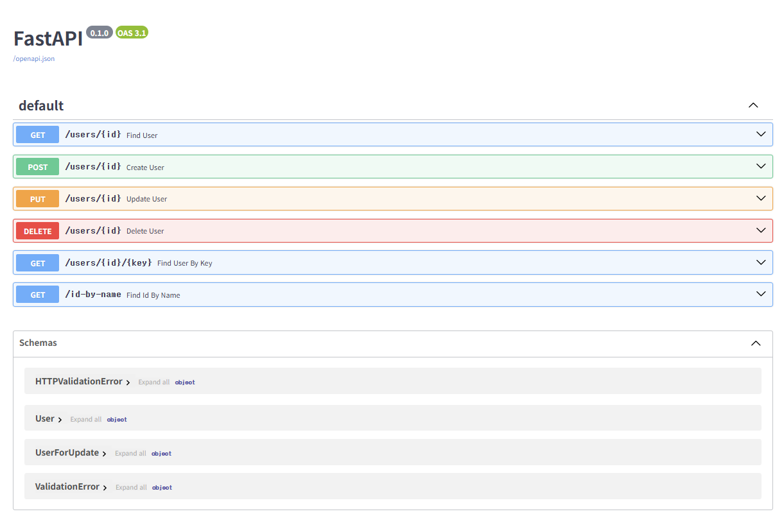Click Expand all for UserForUpdate
Image resolution: width=775 pixels, height=532 pixels.
[130, 453]
